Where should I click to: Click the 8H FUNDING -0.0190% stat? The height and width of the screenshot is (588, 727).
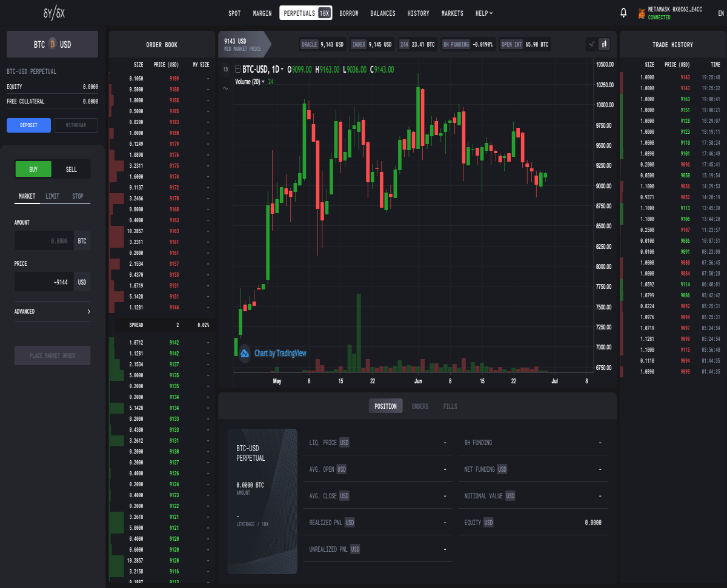click(468, 44)
